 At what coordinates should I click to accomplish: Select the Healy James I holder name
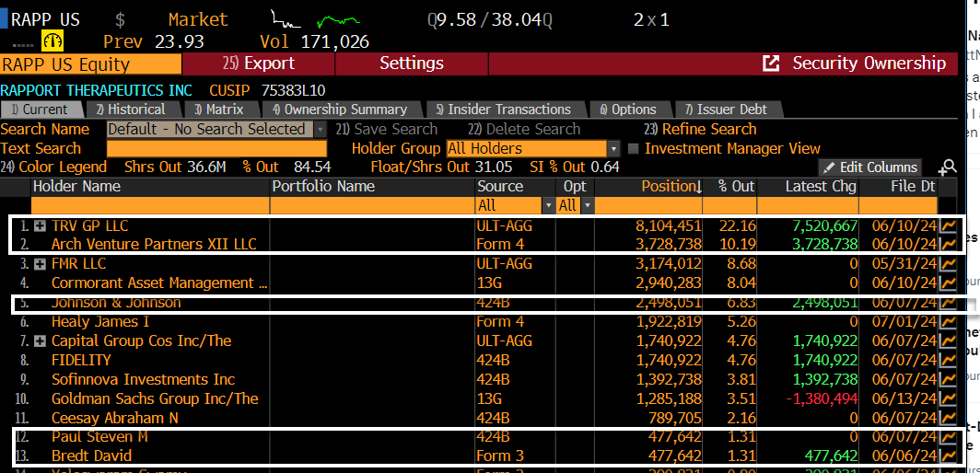point(100,322)
